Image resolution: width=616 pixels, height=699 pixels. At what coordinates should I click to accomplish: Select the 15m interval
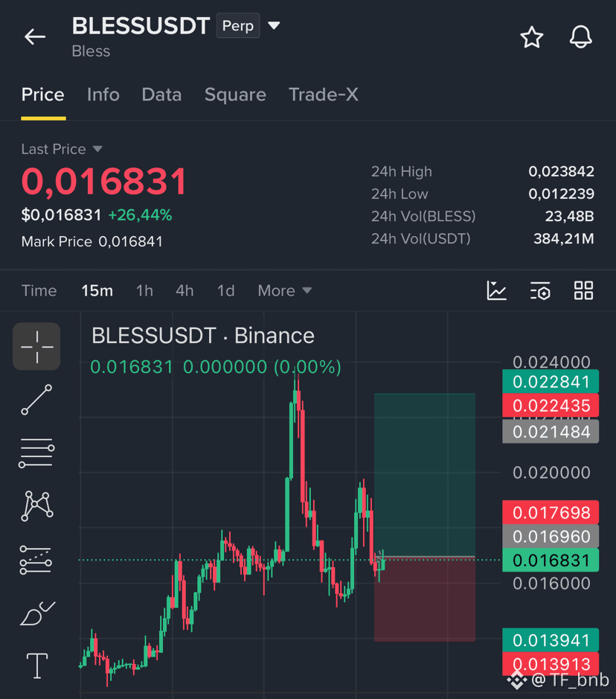pyautogui.click(x=97, y=290)
